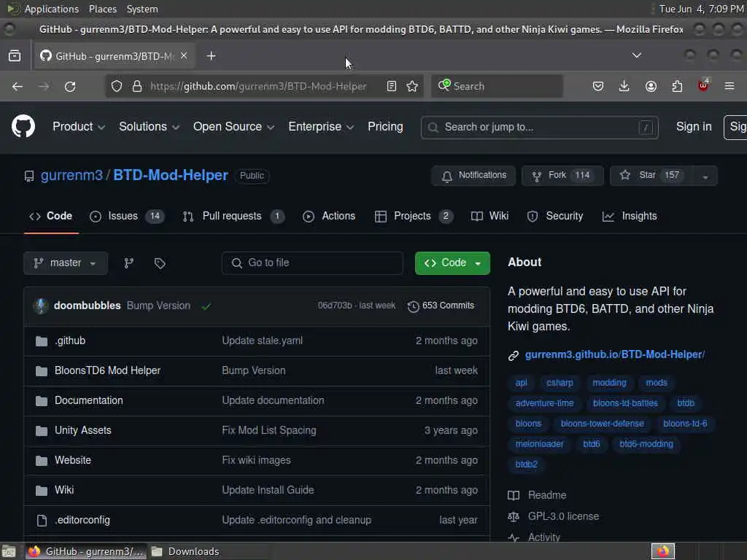Click the red uBlock extension icon
The width and height of the screenshot is (747, 560).
[x=703, y=86]
